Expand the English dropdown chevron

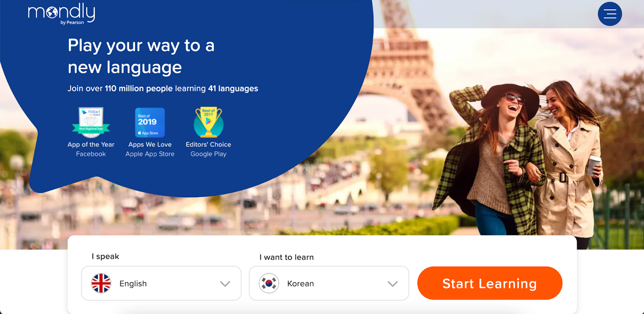coord(225,284)
